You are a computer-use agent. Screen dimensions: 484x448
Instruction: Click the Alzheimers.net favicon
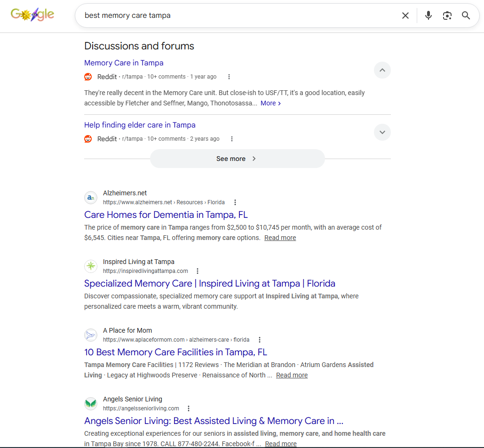[91, 198]
